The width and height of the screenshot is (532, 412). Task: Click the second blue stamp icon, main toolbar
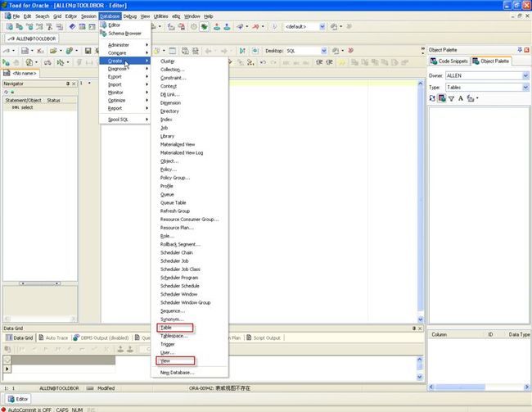227,26
